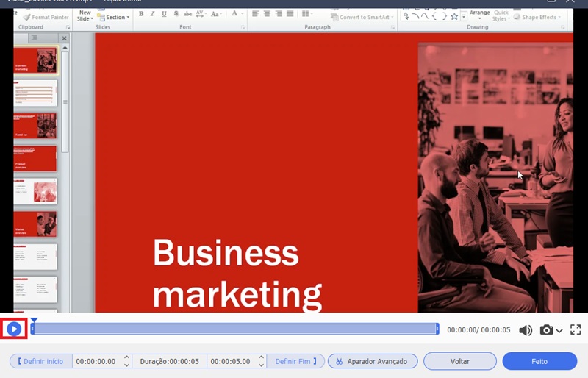Viewport: 588px width, 378px height.
Task: Select the About us slide thumbnail
Action: 35,126
